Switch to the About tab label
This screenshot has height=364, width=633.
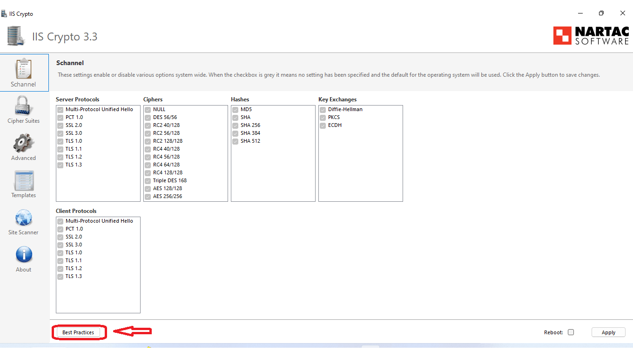pos(23,270)
